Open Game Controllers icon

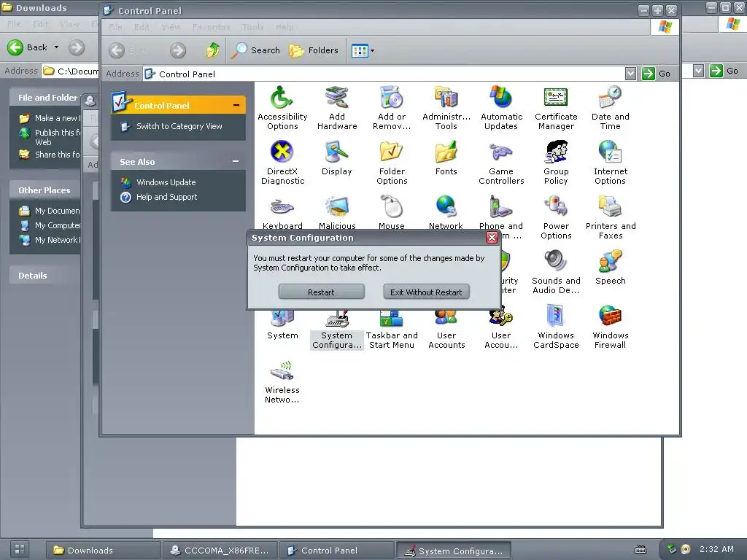(x=501, y=163)
